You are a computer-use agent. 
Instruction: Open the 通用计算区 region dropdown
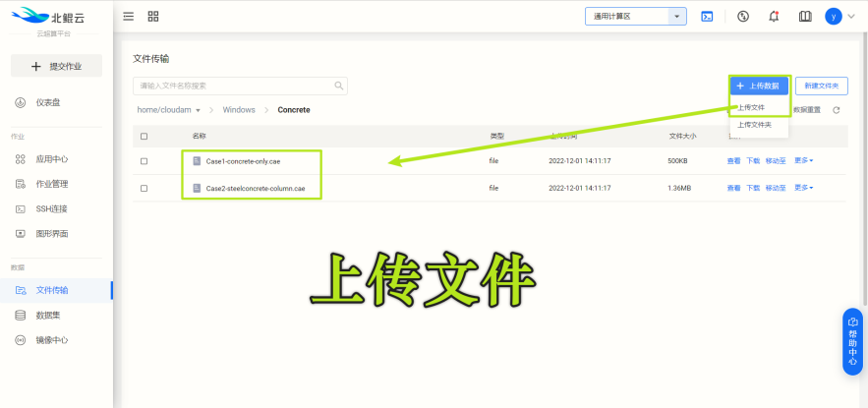coord(635,16)
